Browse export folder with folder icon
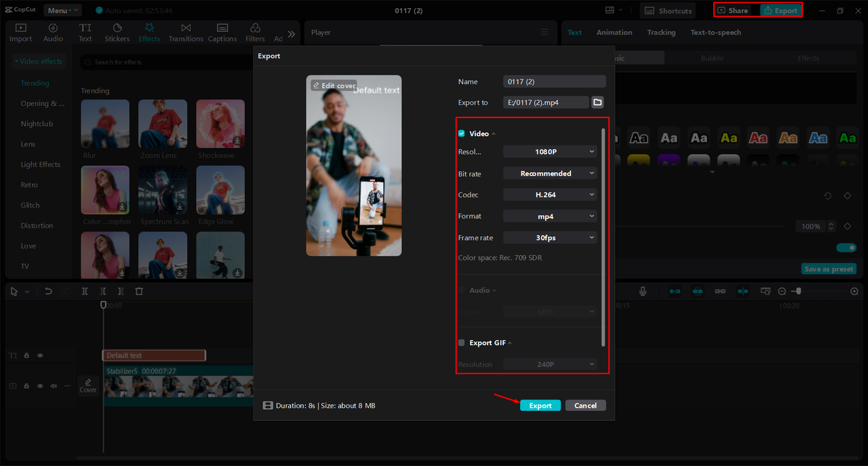The width and height of the screenshot is (868, 466). click(x=597, y=102)
